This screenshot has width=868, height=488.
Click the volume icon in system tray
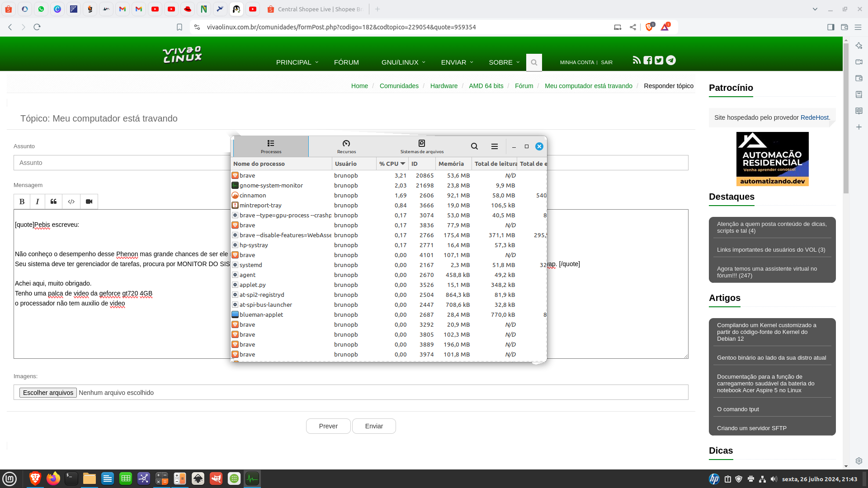click(774, 479)
